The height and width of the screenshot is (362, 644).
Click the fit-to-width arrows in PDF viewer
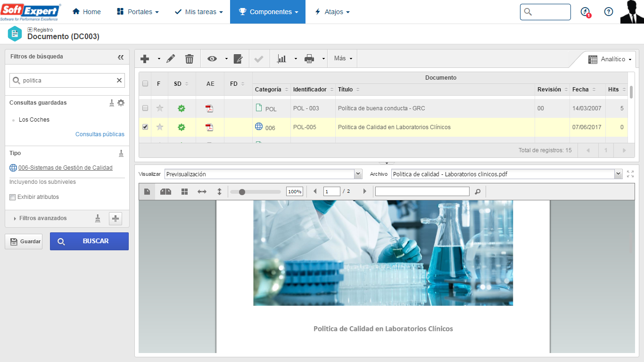(202, 191)
